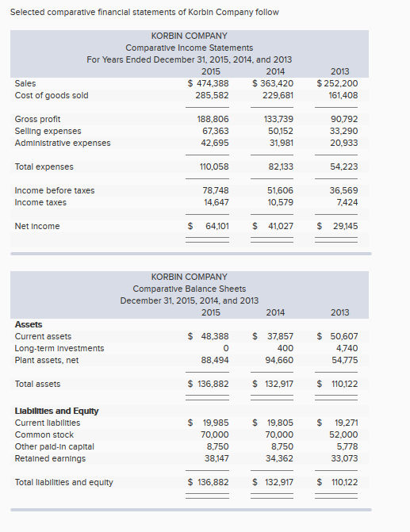The height and width of the screenshot is (532, 410).
Task: Click 2014 cost of goods sold 229,681
Action: [278, 95]
